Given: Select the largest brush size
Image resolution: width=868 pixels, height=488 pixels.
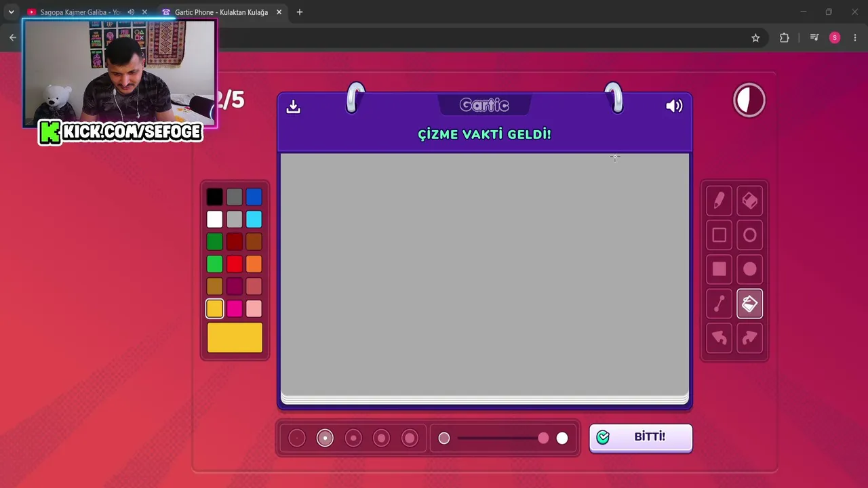Looking at the screenshot, I should click(410, 439).
